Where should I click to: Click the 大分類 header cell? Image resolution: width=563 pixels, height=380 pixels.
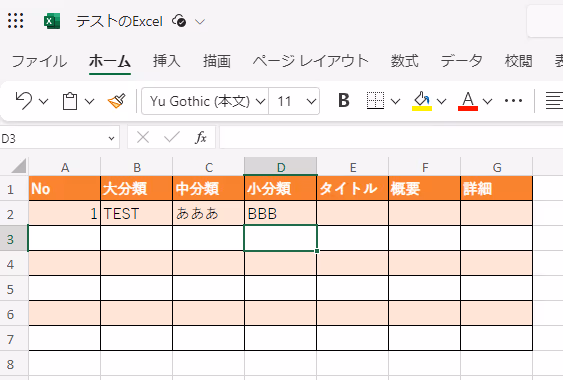137,189
